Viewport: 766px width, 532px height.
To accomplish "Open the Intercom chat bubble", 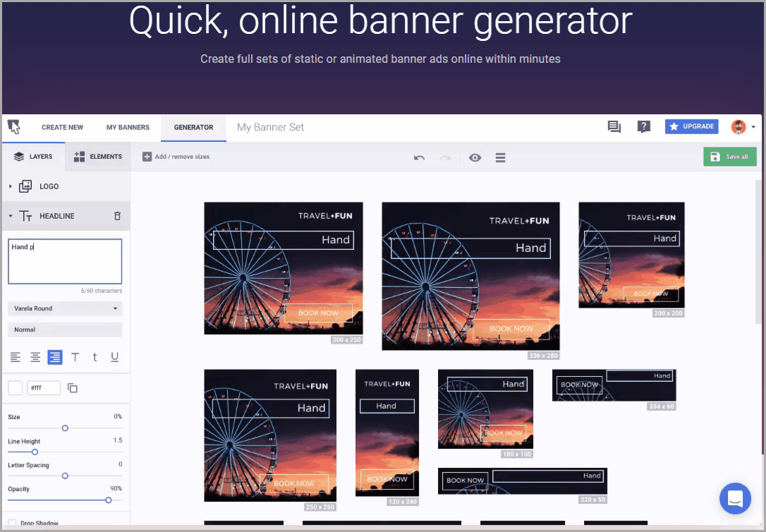I will point(735,498).
